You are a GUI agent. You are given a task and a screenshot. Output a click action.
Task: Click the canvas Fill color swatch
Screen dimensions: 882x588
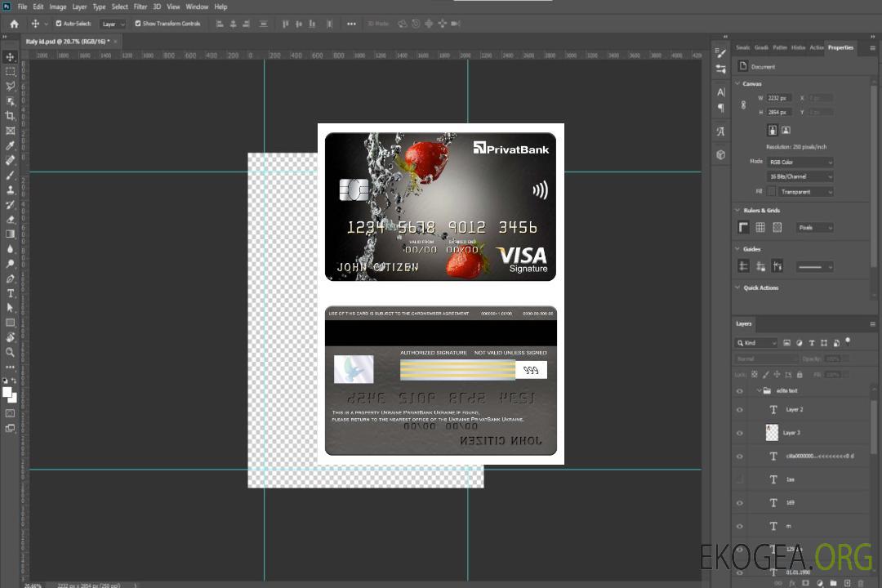point(771,192)
